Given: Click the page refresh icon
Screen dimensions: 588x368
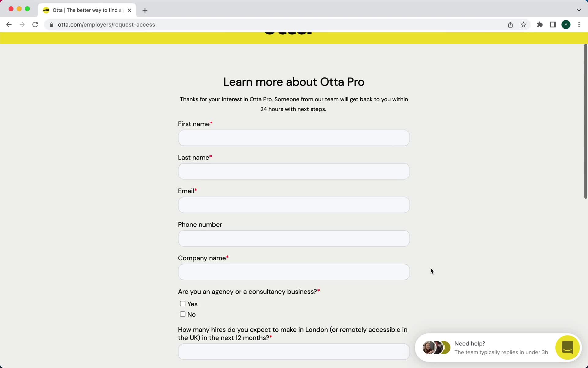Looking at the screenshot, I should pos(36,25).
